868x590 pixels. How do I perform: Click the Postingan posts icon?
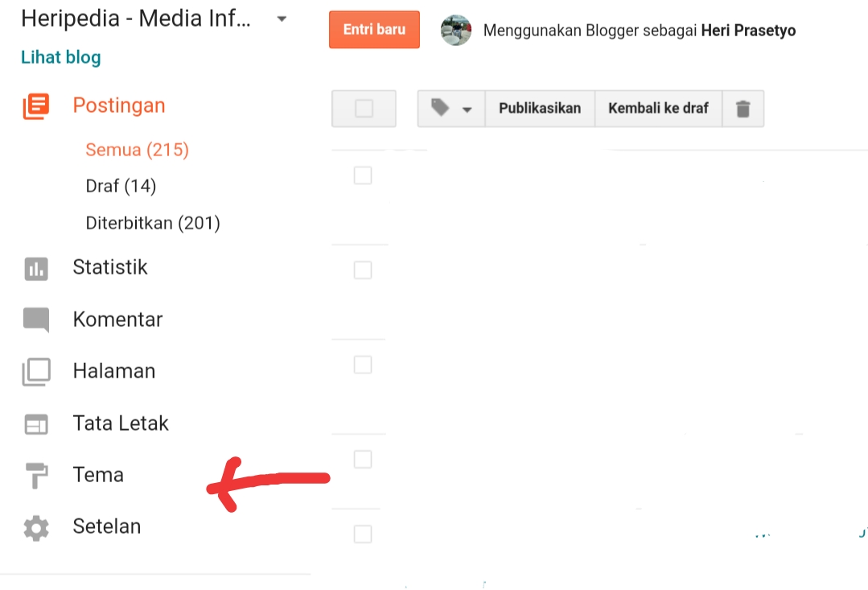click(x=36, y=106)
